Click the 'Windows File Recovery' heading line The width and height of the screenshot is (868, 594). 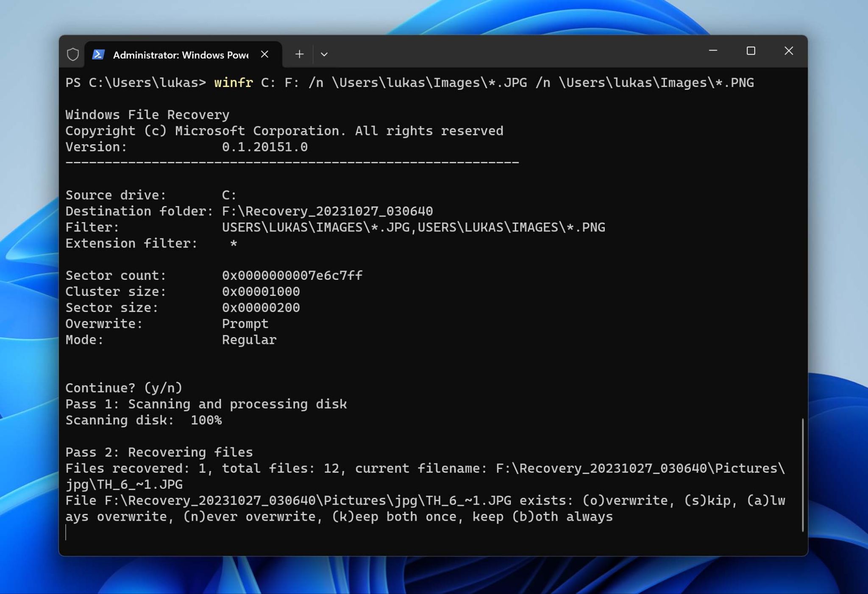[147, 114]
